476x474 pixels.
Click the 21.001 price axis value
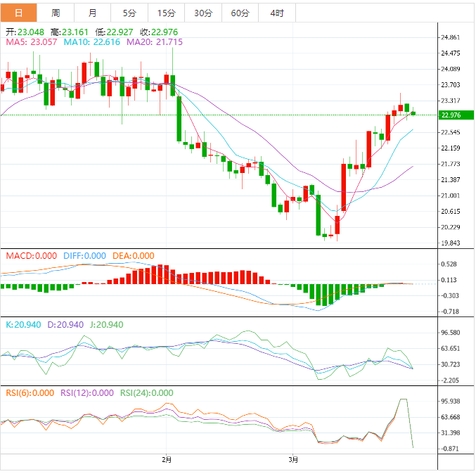(451, 196)
